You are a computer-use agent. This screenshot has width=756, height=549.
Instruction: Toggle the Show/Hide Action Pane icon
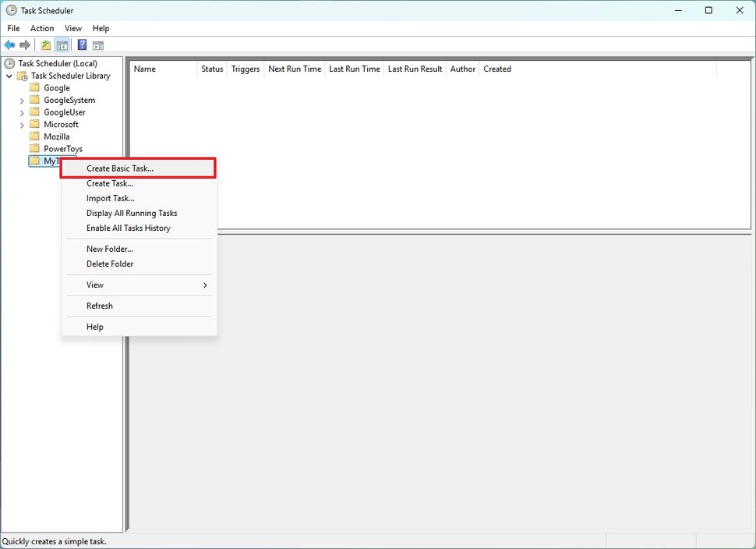(98, 45)
